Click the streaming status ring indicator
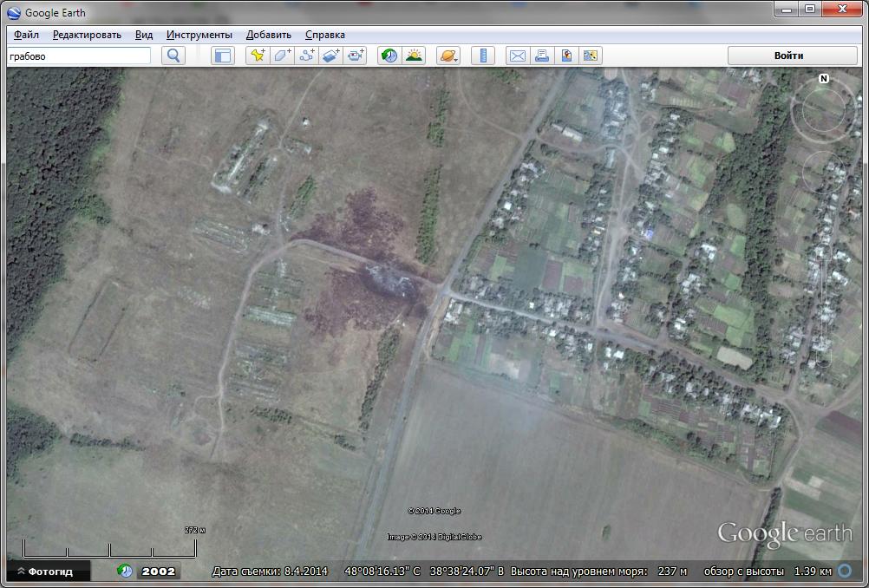 pyautogui.click(x=846, y=571)
